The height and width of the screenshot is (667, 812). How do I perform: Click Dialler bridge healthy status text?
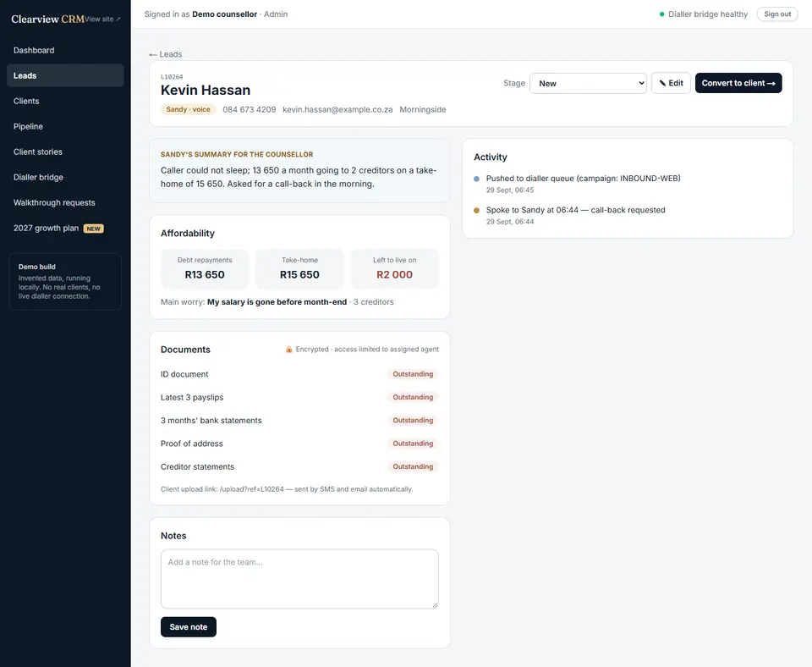coord(707,14)
